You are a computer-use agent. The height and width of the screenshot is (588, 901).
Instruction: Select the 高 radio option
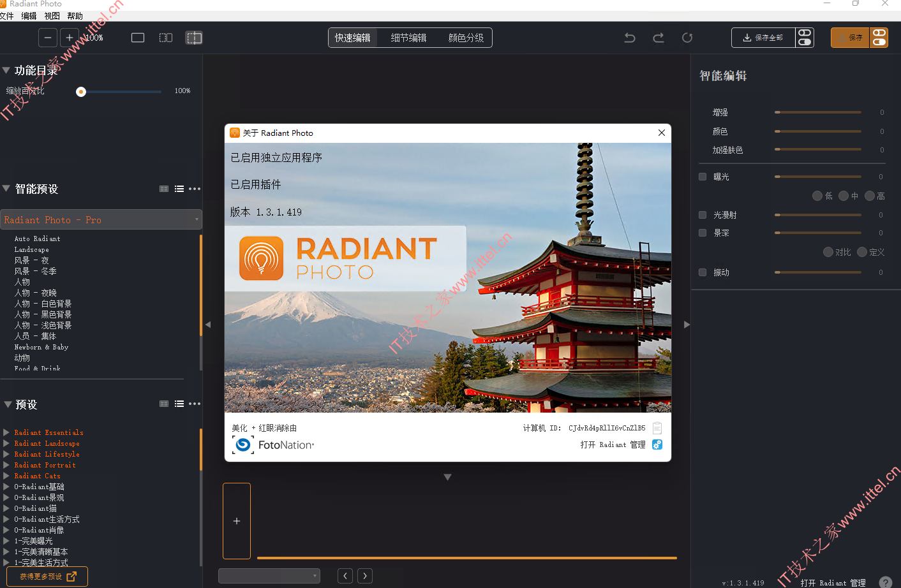tap(870, 196)
